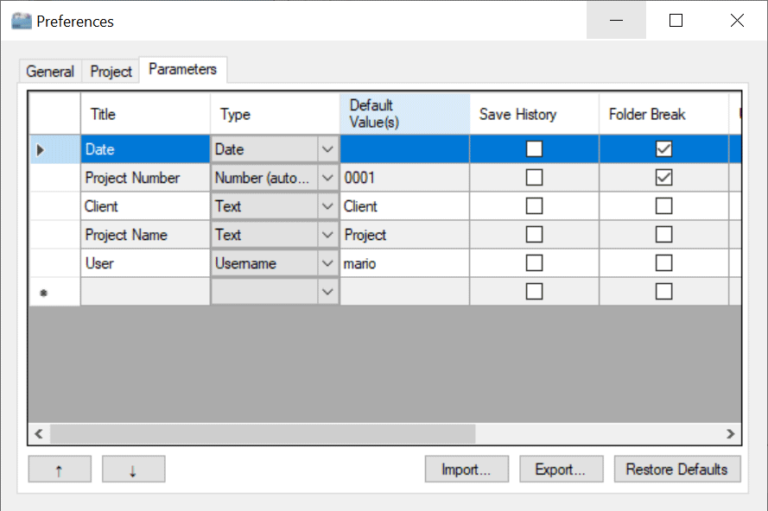The image size is (768, 511).
Task: Select the Date row using its row header arrow
Action: pyautogui.click(x=41, y=149)
